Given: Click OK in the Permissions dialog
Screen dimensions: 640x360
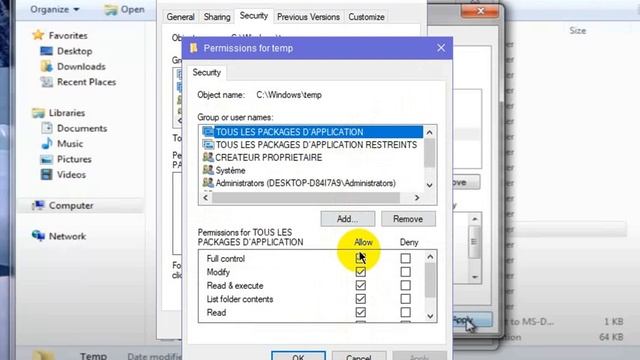Looking at the screenshot, I should coord(298,356).
